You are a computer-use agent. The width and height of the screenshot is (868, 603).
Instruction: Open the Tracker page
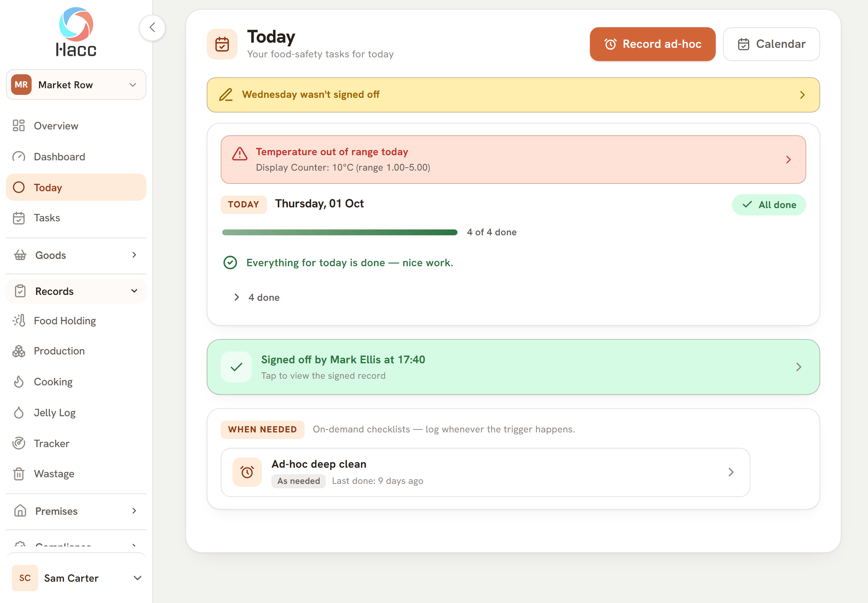click(76, 443)
